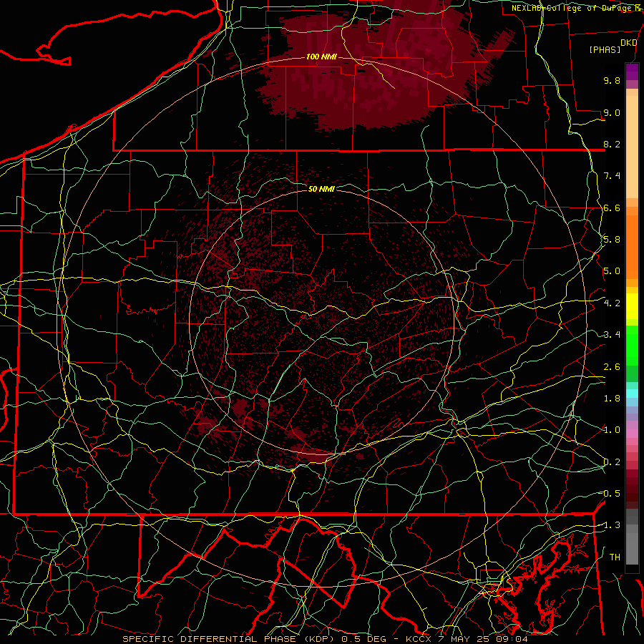Pick the purple top segment of color bar
Viewport: 644px width, 644px height.
(632, 72)
